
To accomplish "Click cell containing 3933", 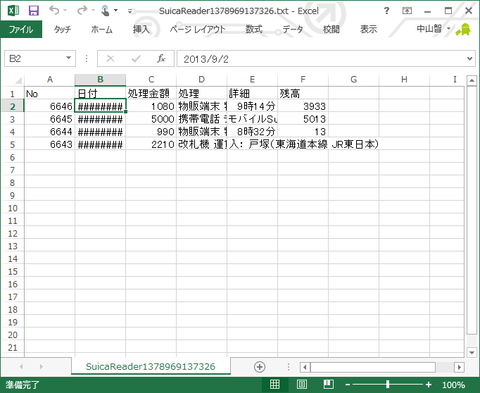I will tap(303, 106).
